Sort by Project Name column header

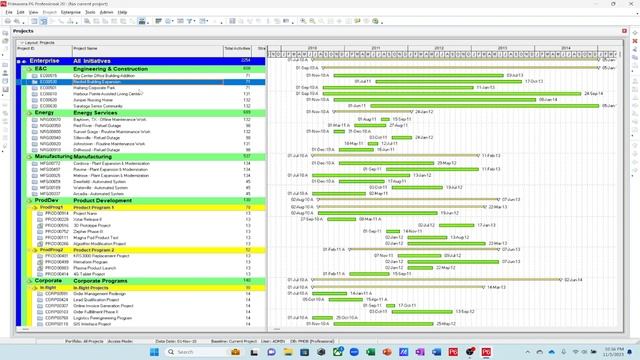148,51
